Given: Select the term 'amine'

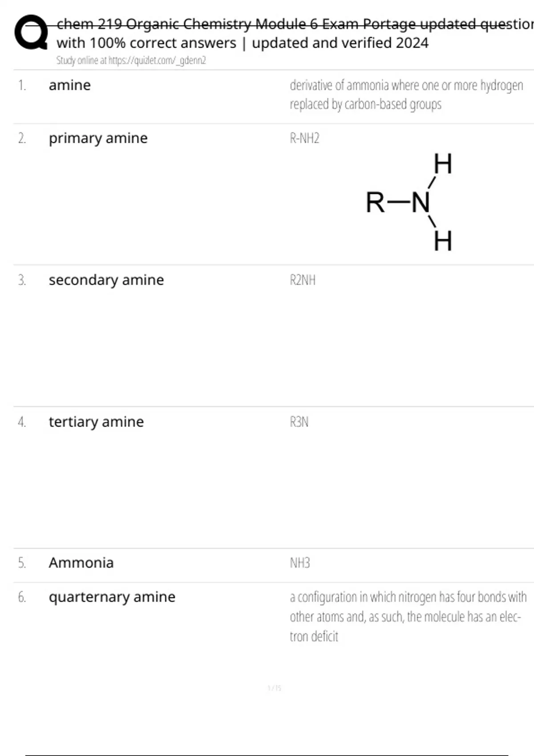Looking at the screenshot, I should point(70,85).
